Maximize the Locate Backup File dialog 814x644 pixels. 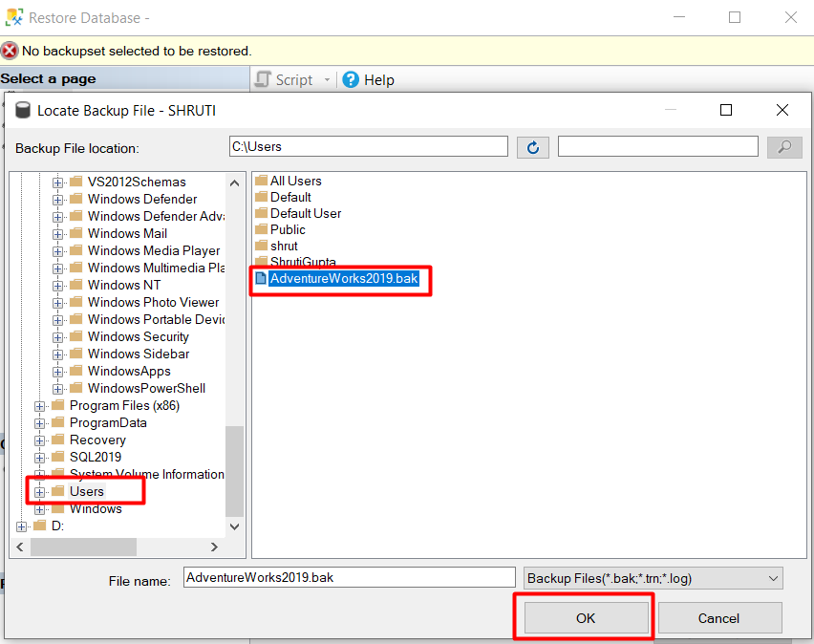726,110
